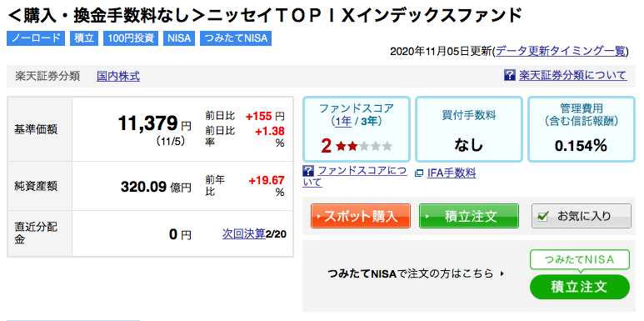644x321 pixels.
Task: Select the 100円投資 tag
Action: (x=131, y=38)
